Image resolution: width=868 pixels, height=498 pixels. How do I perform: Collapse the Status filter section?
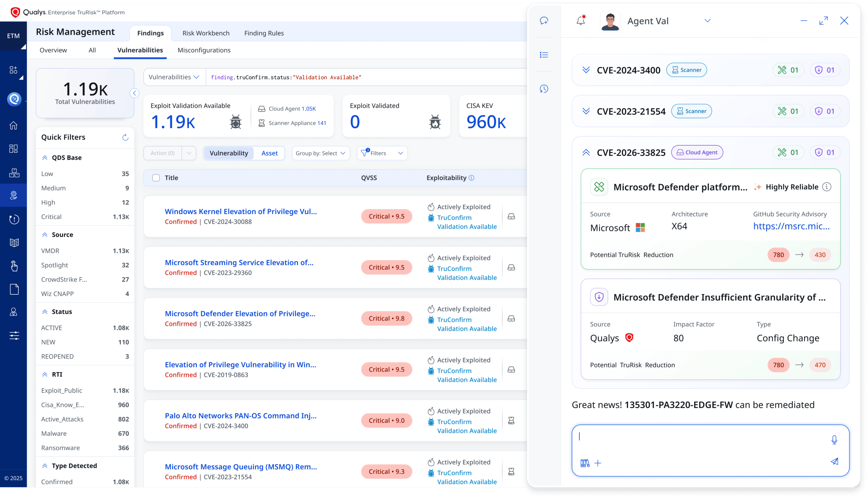click(x=44, y=312)
